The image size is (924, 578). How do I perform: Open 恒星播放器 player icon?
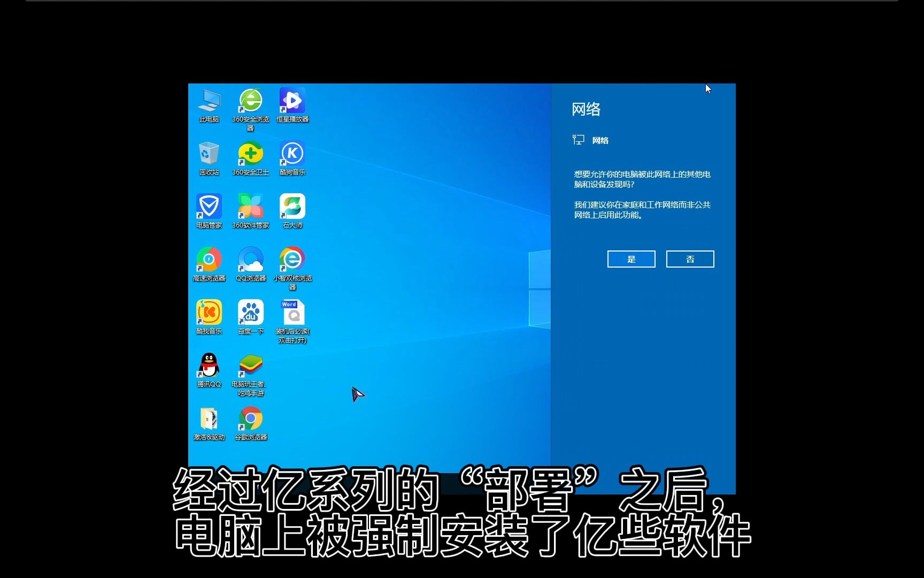(x=292, y=106)
